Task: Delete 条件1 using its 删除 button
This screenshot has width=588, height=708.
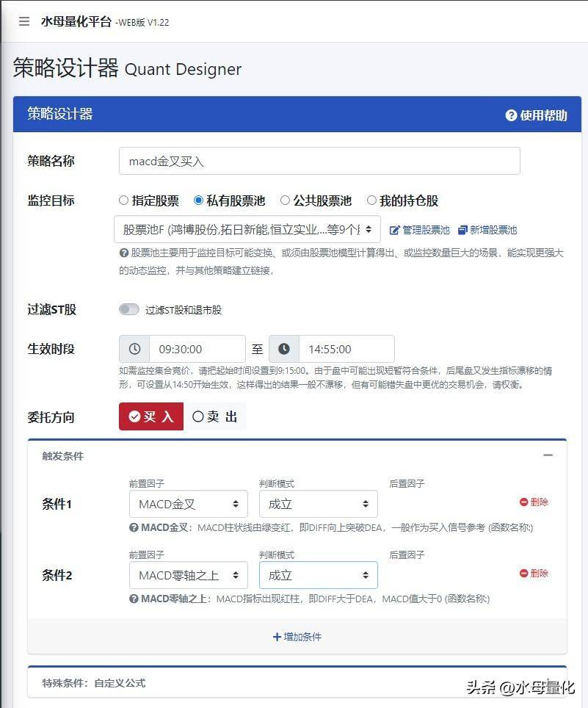Action: coord(534,502)
